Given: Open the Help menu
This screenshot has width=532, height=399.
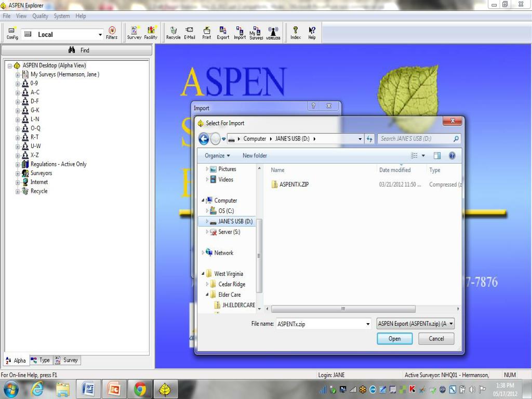Looking at the screenshot, I should 81,16.
